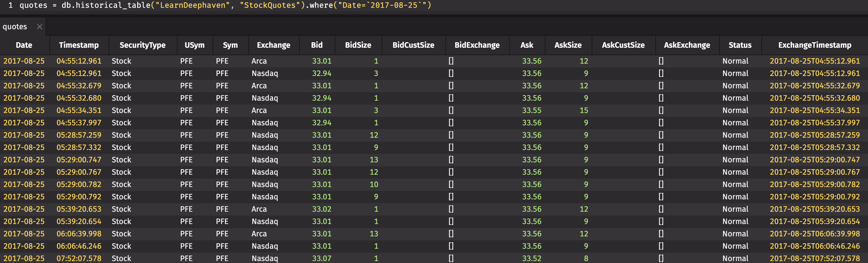Select the Bid cell showing 33.07

(x=322, y=258)
